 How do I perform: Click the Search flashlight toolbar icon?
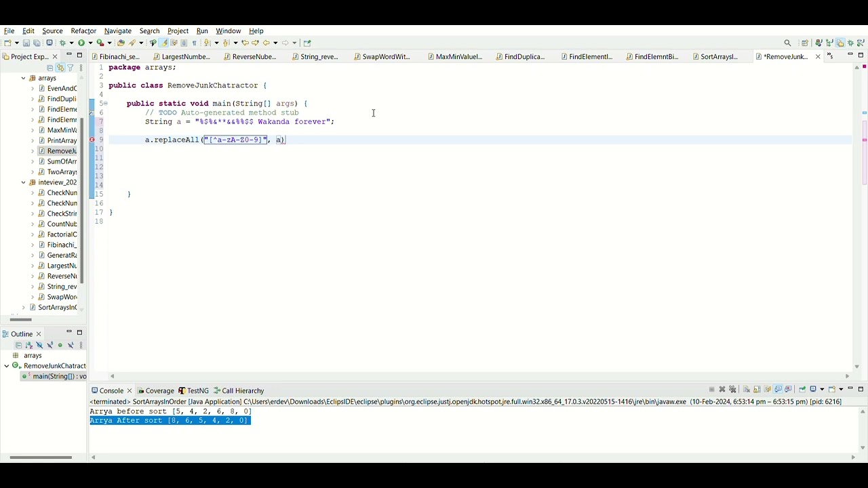[132, 43]
